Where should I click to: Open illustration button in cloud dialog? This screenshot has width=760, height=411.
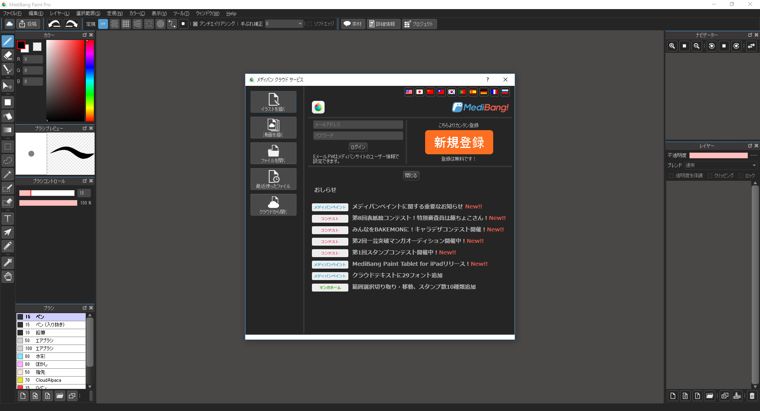tap(273, 102)
